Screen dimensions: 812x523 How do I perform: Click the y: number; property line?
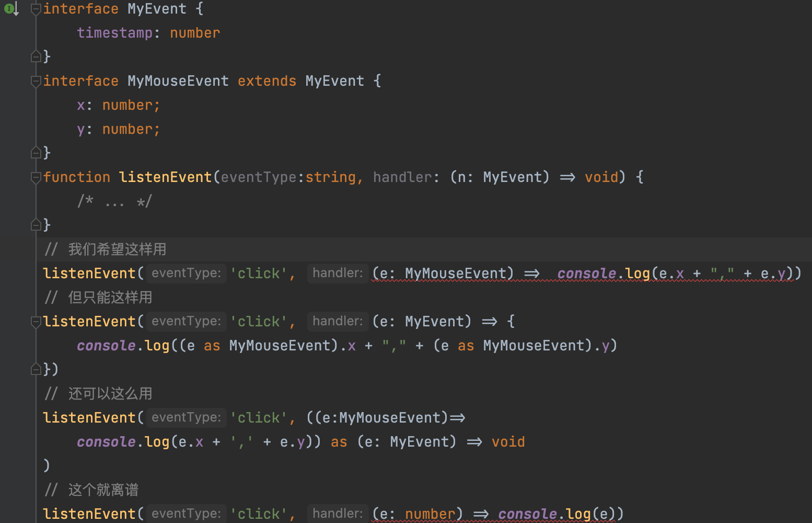pos(119,129)
